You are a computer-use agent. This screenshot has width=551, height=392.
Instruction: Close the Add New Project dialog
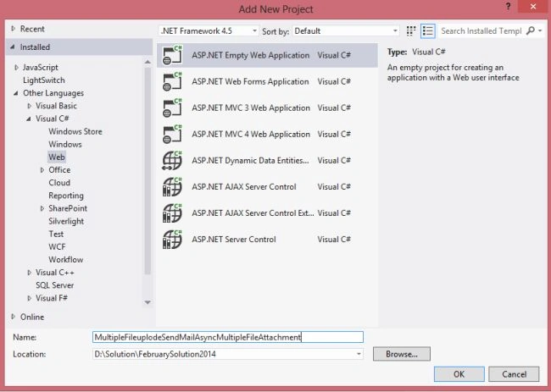point(533,7)
